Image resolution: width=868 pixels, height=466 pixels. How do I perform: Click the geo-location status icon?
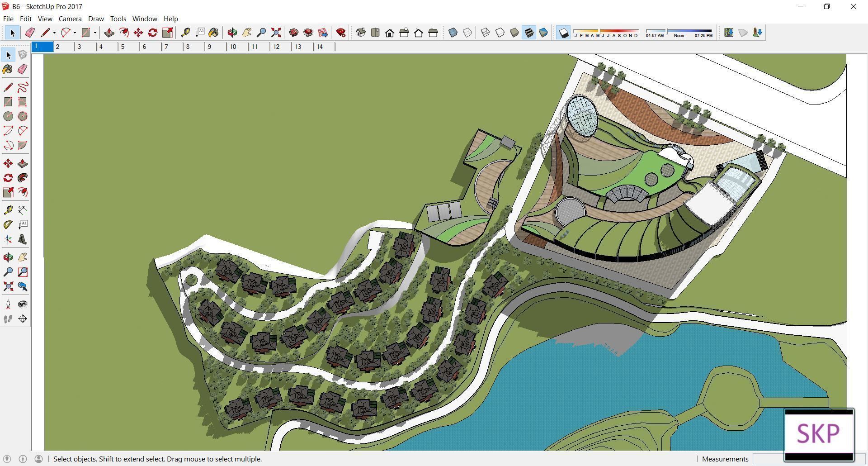(x=7, y=459)
